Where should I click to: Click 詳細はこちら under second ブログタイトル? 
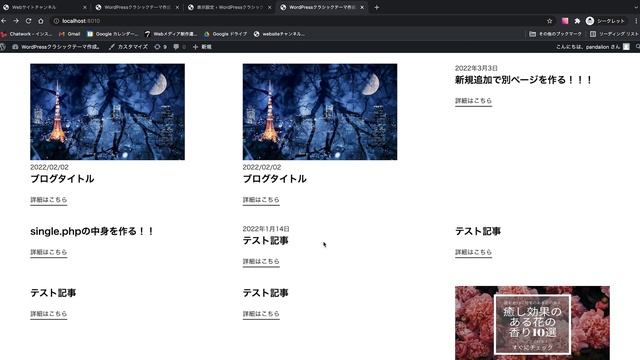261,200
